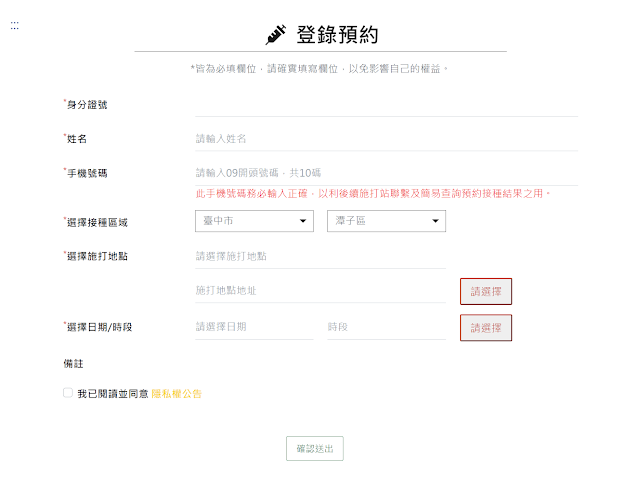Focus the 身分證號 ID number field

386,105
